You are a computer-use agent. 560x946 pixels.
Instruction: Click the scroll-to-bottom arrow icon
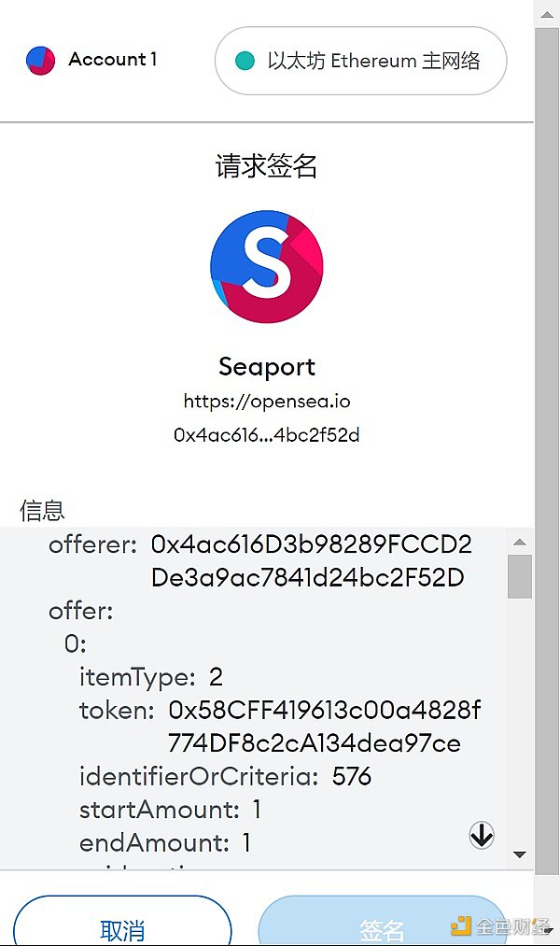click(481, 835)
